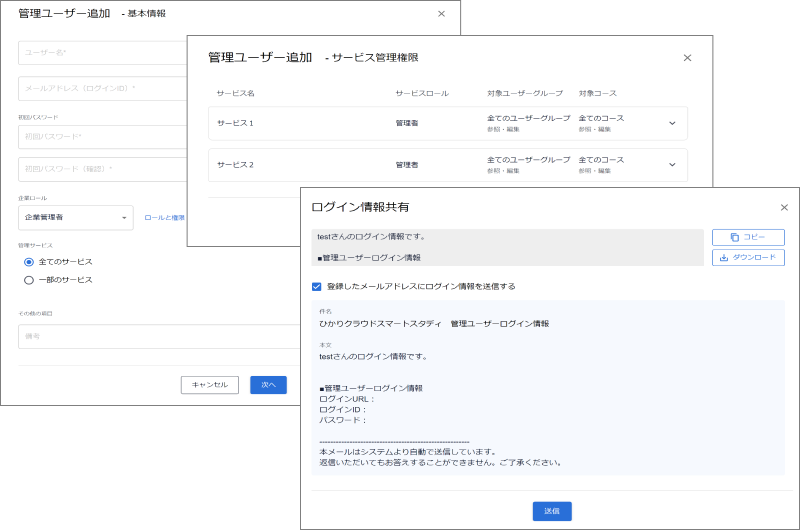Image resolution: width=800 pixels, height=530 pixels.
Task: Click the 初回パスワード input field
Action: [100, 137]
